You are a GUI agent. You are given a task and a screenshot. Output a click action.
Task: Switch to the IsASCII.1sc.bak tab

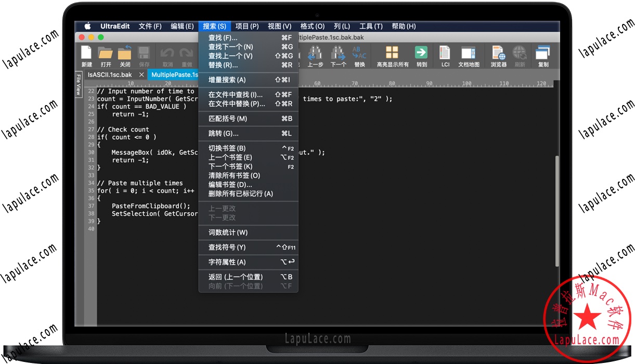(x=110, y=75)
